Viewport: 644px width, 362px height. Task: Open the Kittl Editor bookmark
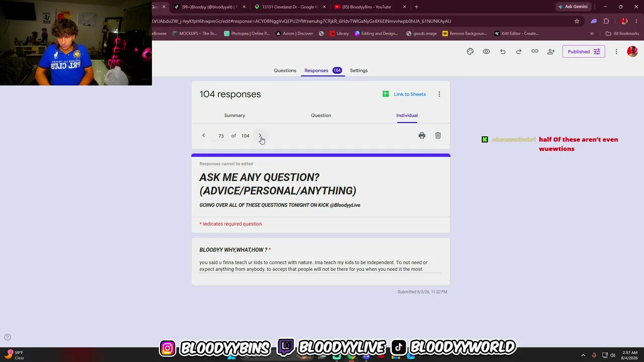click(x=516, y=34)
